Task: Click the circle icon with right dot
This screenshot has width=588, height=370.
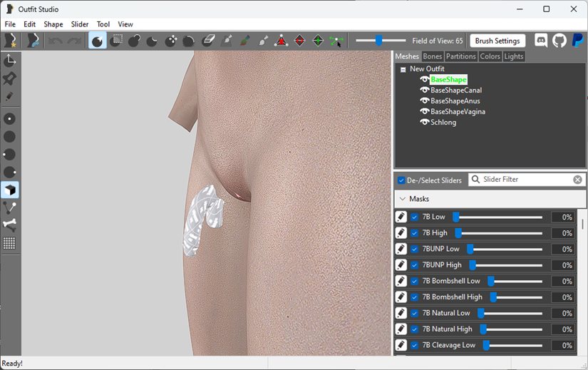Action: coord(10,173)
